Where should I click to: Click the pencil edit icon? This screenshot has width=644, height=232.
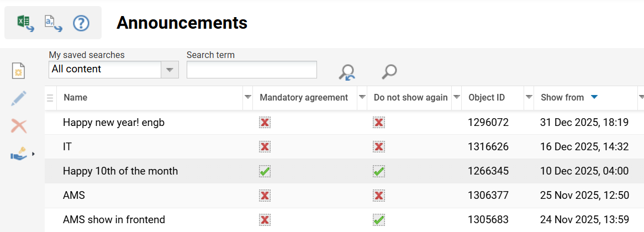click(x=19, y=98)
